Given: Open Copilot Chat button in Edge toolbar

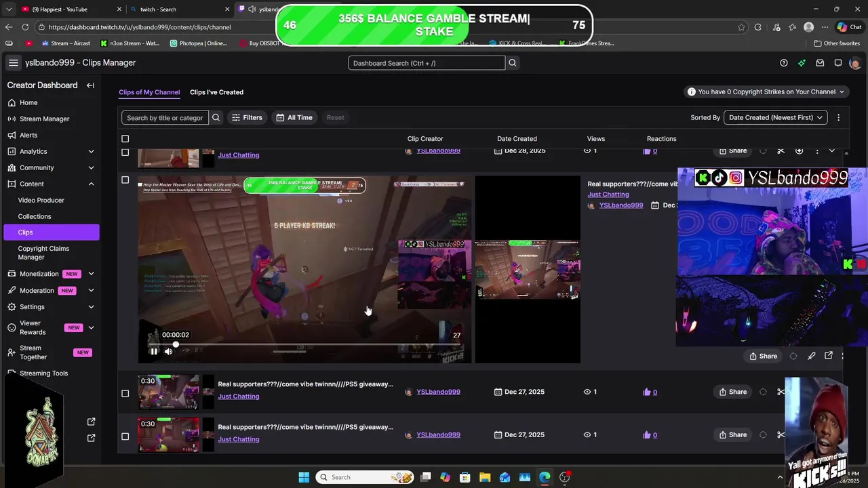Looking at the screenshot, I should [x=849, y=27].
